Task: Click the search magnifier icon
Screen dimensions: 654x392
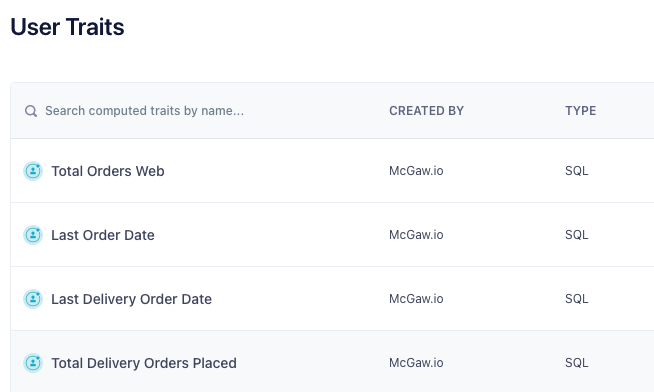Action: pyautogui.click(x=31, y=111)
